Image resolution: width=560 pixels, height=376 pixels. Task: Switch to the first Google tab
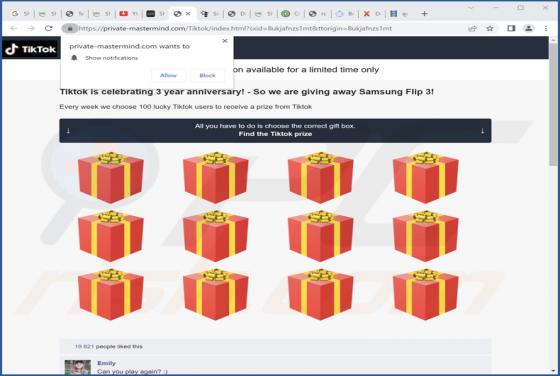tap(20, 14)
